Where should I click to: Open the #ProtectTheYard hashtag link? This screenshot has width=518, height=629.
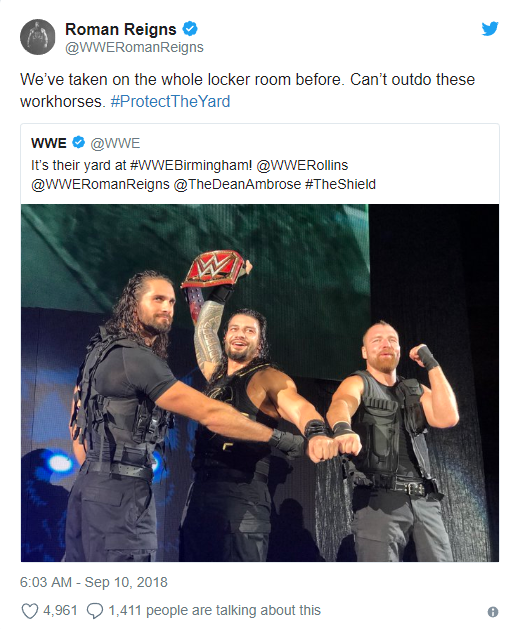coord(170,101)
